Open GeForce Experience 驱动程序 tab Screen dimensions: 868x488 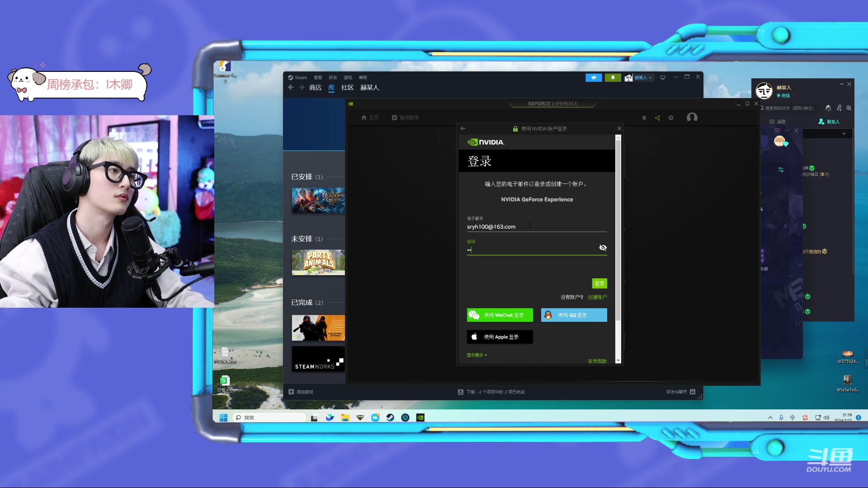coord(406,117)
